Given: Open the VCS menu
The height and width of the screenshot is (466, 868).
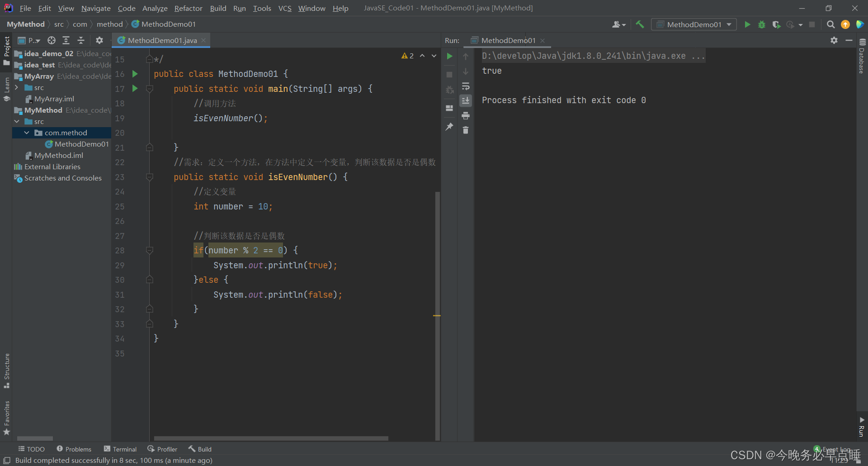Looking at the screenshot, I should pyautogui.click(x=285, y=8).
